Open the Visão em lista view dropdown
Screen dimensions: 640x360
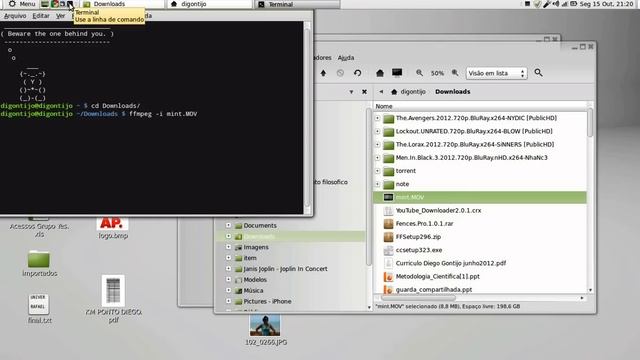click(x=496, y=73)
